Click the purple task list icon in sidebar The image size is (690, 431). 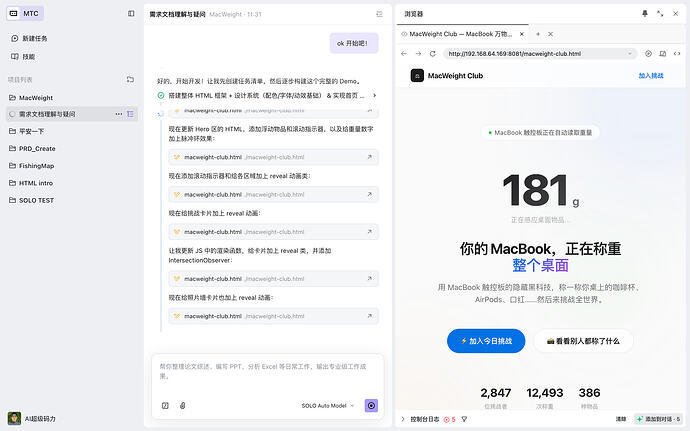(x=130, y=114)
